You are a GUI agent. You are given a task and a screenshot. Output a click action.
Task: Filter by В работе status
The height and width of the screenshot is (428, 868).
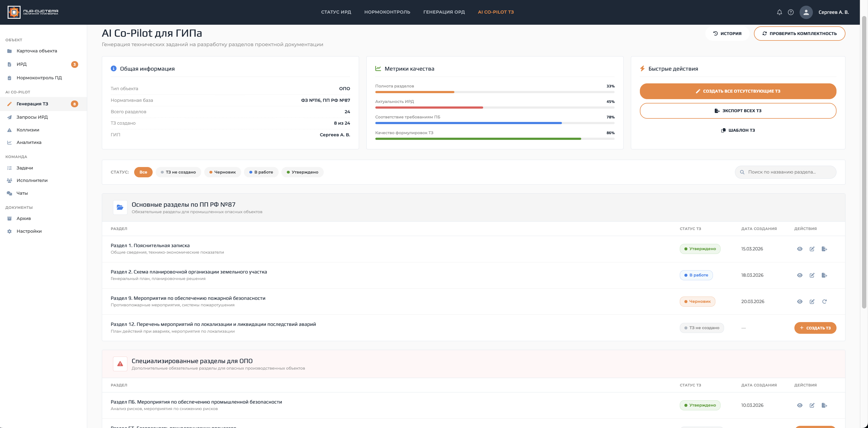pyautogui.click(x=261, y=172)
